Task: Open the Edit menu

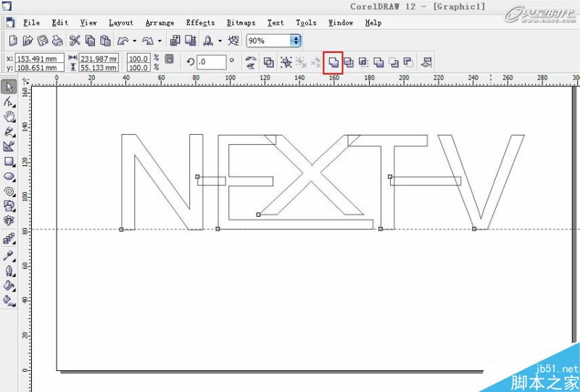Action: pos(60,23)
